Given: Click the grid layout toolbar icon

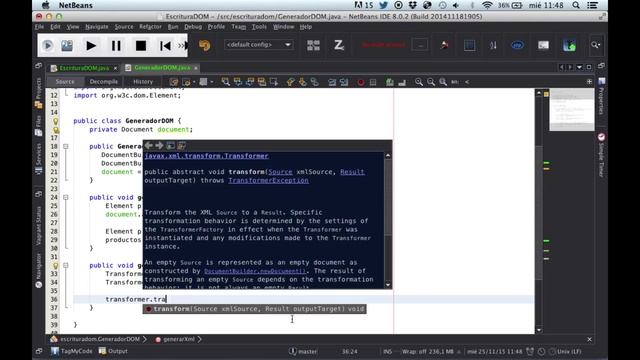Looking at the screenshot, I should 313,45.
